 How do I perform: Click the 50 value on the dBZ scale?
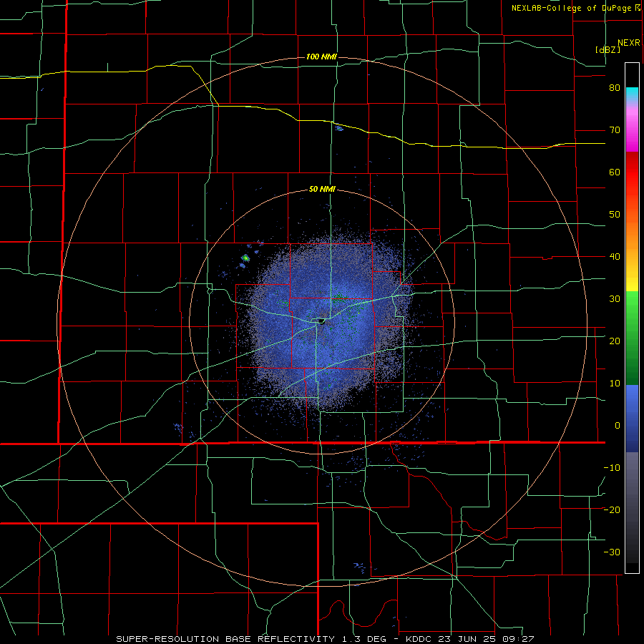tap(615, 214)
